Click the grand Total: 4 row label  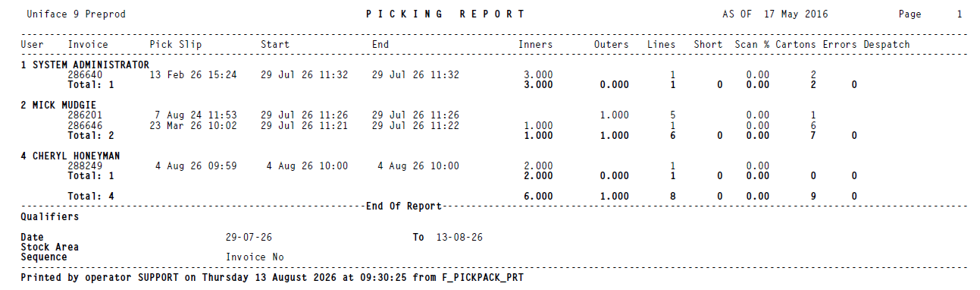(91, 196)
